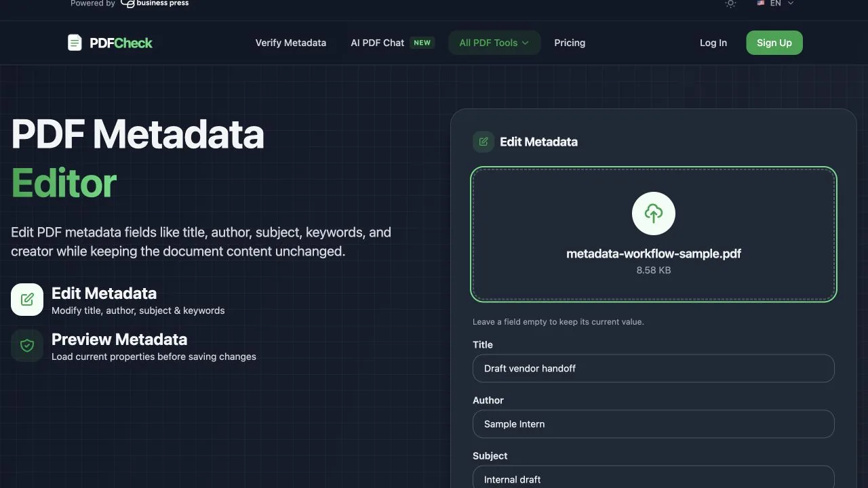Open AI PDF Chat page
This screenshot has height=488, width=868.
[x=378, y=43]
